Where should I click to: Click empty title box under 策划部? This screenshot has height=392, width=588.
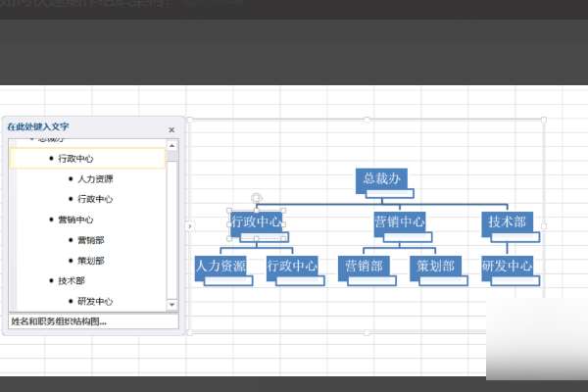(444, 281)
